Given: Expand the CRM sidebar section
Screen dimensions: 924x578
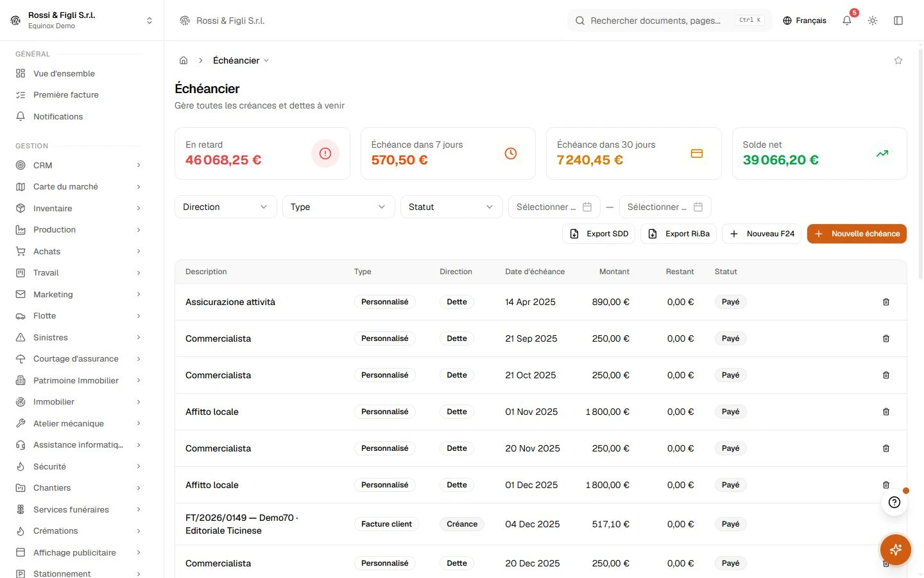Looking at the screenshot, I should tap(78, 165).
